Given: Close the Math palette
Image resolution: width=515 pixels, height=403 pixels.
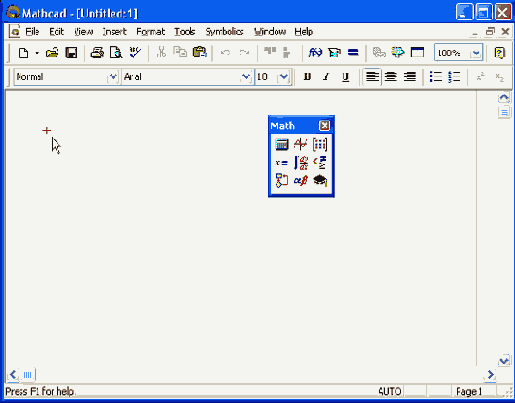Looking at the screenshot, I should point(324,126).
